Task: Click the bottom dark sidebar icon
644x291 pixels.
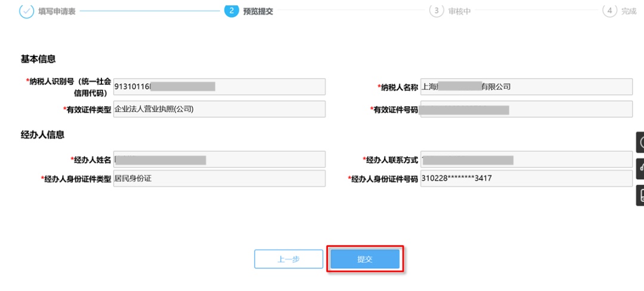Action: coord(640,194)
